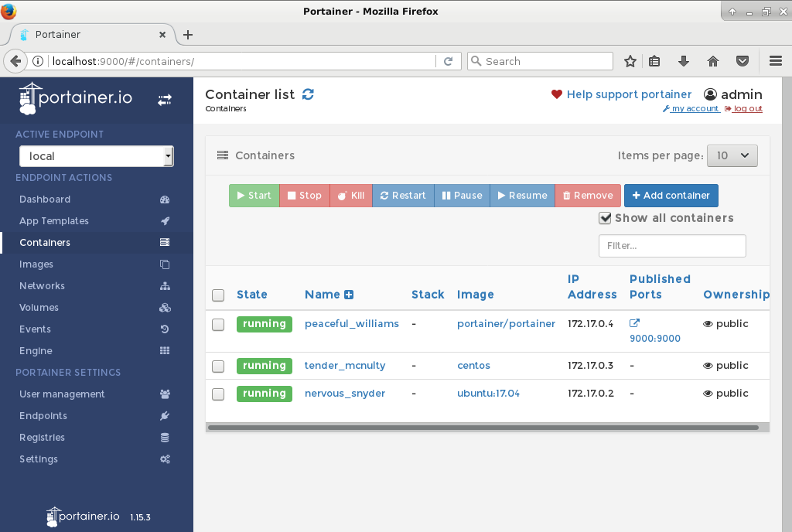Image resolution: width=792 pixels, height=532 pixels.
Task: Open Firefox downloads arrow icon
Action: [684, 61]
